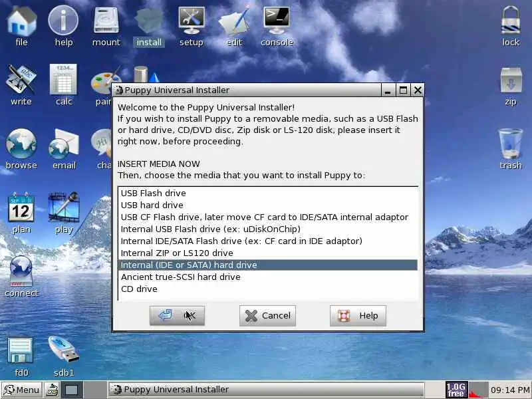Open the fd0 floppy drive icon
Viewport: 532px width, 399px height.
pos(21,357)
